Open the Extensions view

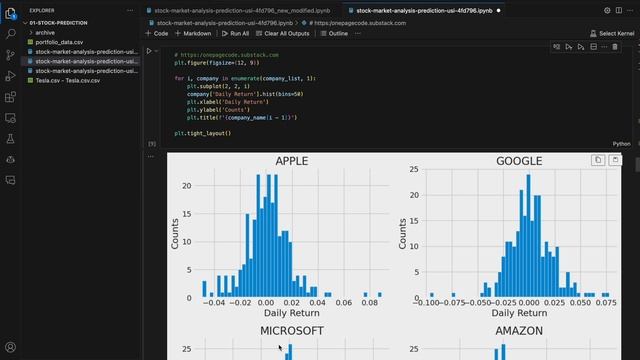pyautogui.click(x=11, y=97)
